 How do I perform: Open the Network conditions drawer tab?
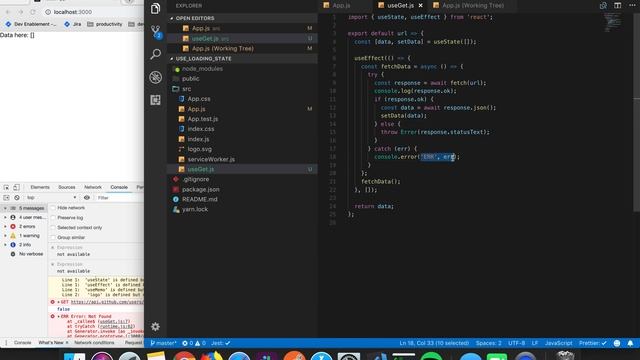94,342
